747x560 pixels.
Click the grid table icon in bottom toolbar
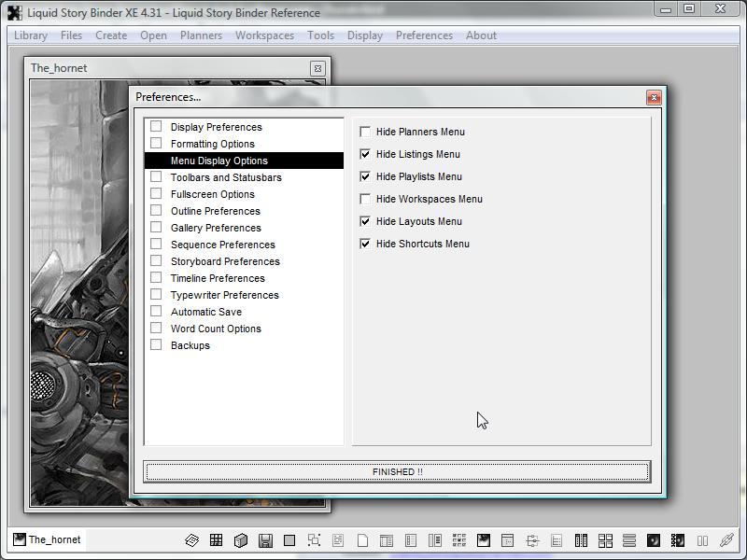[x=216, y=540]
